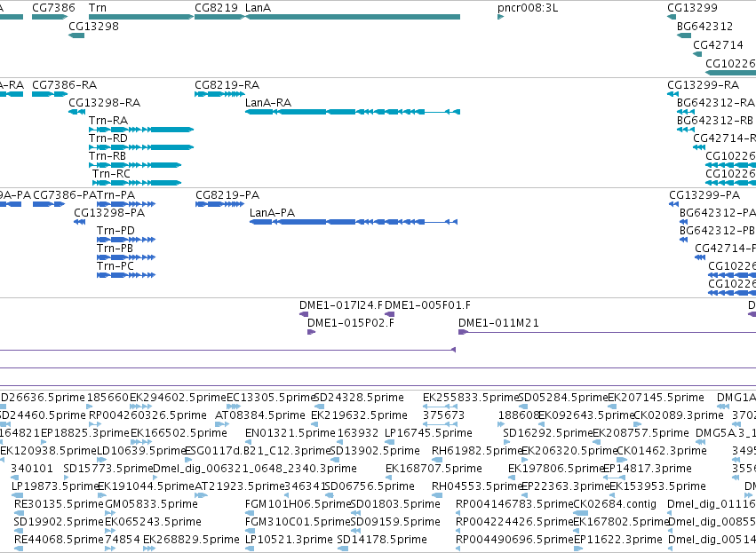Open the LanA-RA transcript model

tap(353, 112)
